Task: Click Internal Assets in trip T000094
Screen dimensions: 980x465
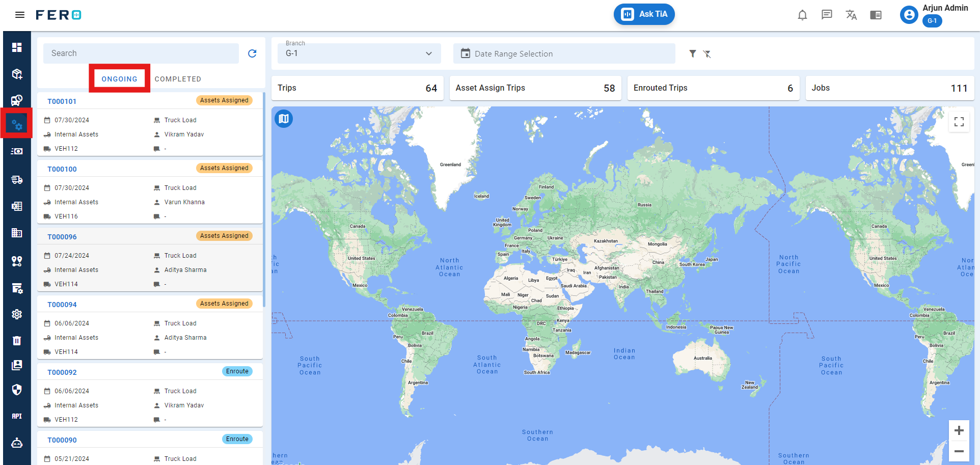Action: 76,338
